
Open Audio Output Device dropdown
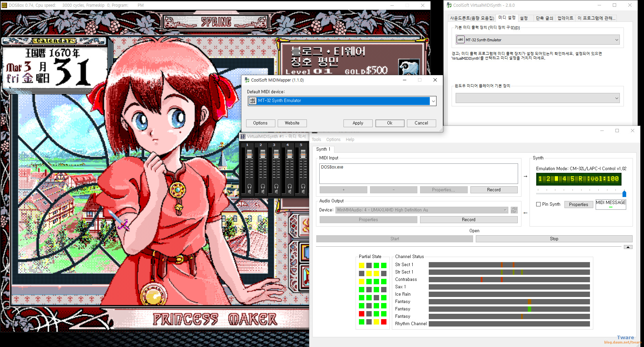pyautogui.click(x=421, y=210)
